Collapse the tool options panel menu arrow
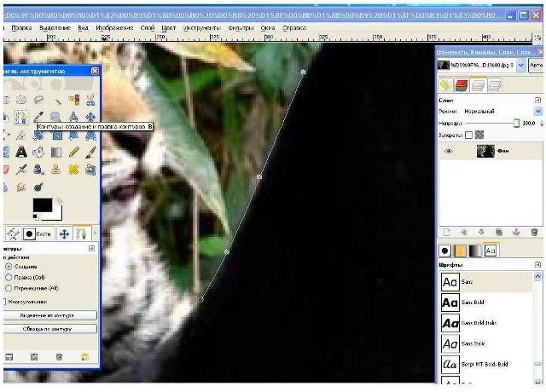The image size is (546, 392). (x=91, y=248)
